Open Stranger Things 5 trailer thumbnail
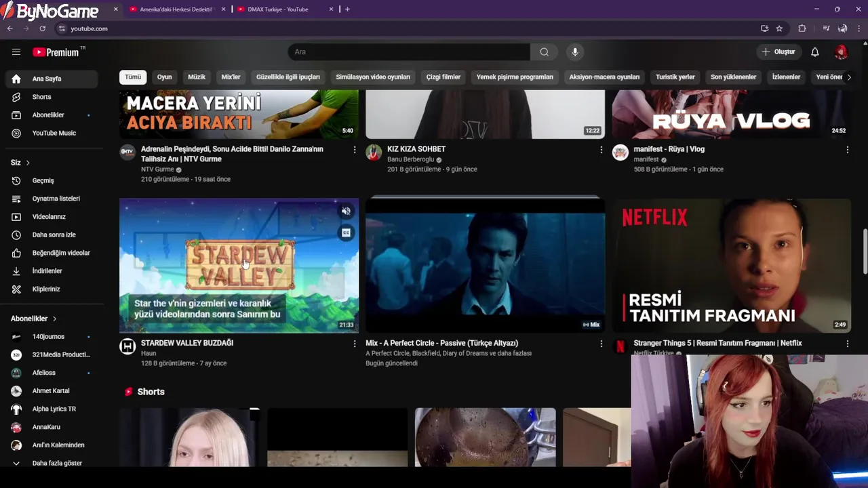 tap(731, 266)
